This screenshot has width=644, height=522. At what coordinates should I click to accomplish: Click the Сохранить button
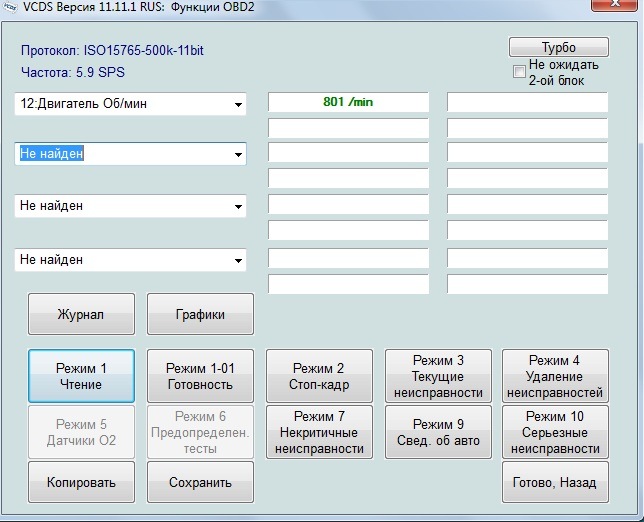tap(200, 482)
